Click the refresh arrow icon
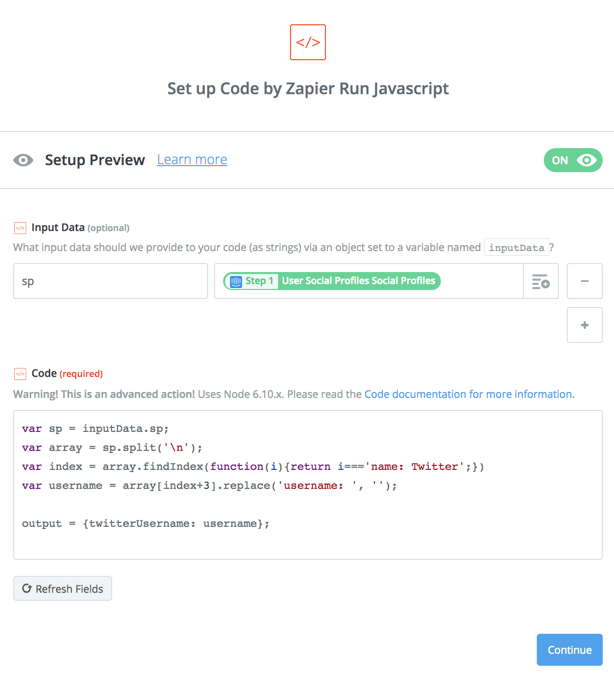 27,588
